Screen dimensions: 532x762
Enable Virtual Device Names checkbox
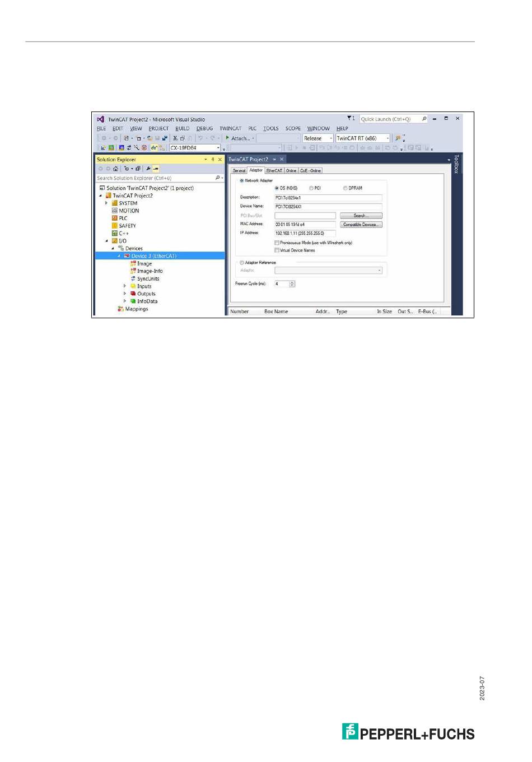pyautogui.click(x=277, y=250)
